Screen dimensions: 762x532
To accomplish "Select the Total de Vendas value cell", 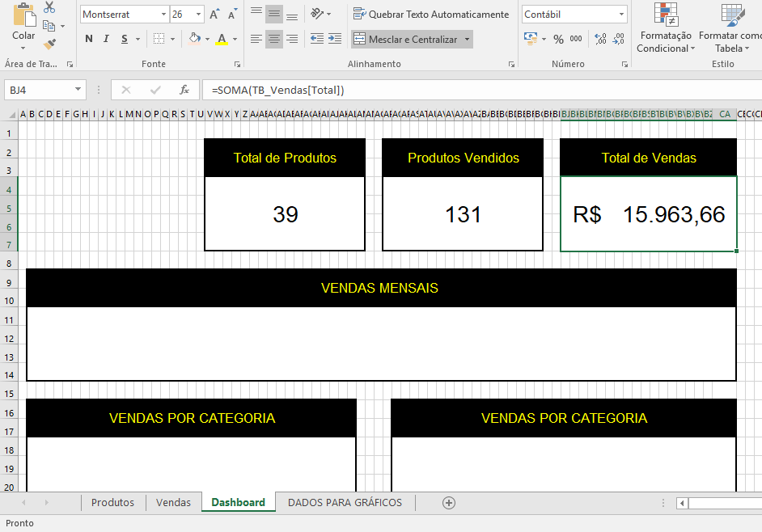I will [x=648, y=213].
